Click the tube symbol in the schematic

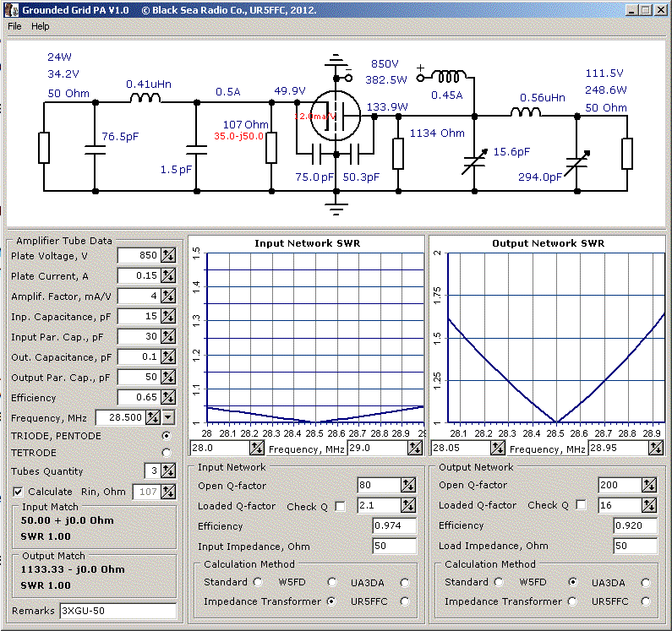(x=335, y=116)
